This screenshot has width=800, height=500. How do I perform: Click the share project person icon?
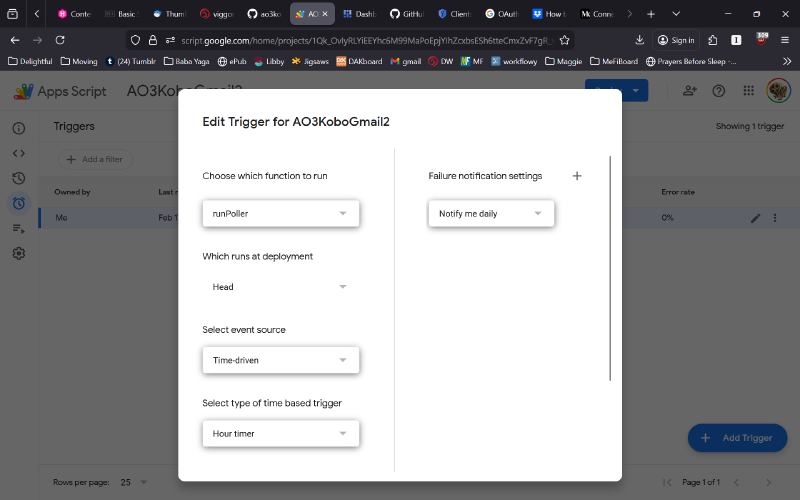(689, 91)
